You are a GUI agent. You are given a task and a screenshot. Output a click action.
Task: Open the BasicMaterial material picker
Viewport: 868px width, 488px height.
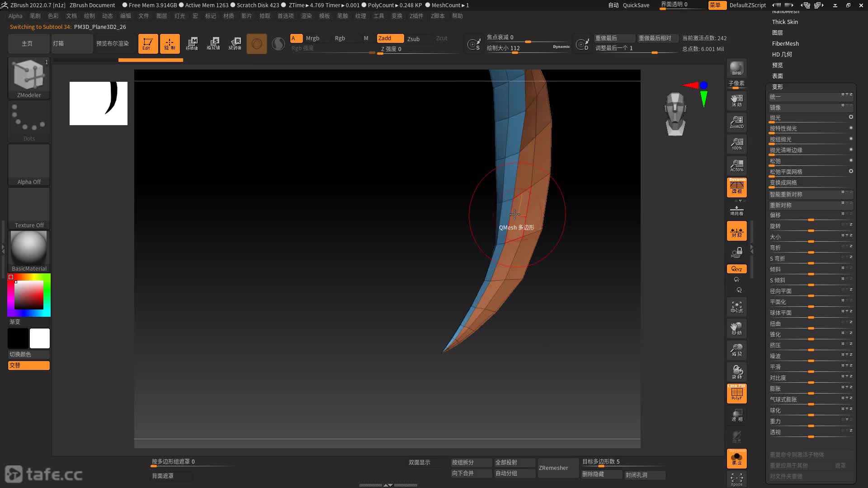coord(29,249)
